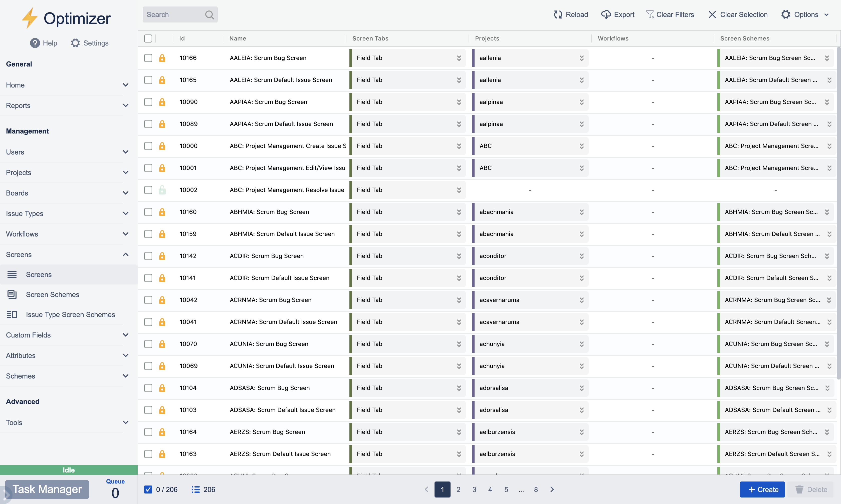Open the Settings menu at top left
The width and height of the screenshot is (841, 504).
click(89, 43)
